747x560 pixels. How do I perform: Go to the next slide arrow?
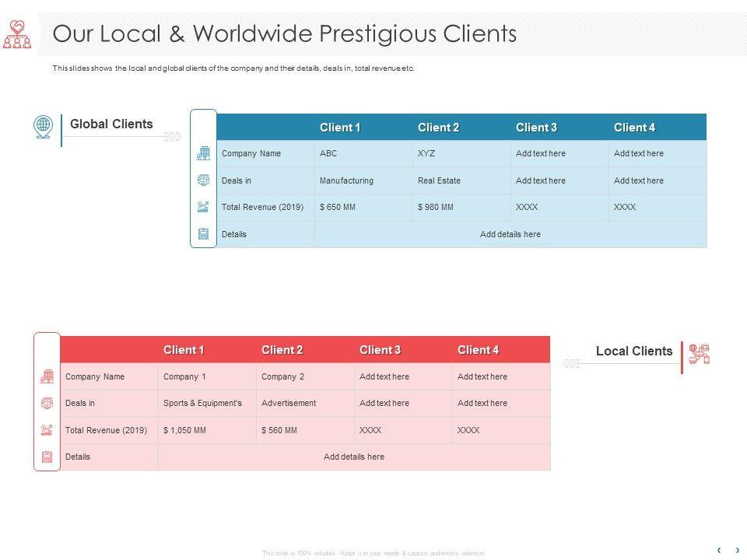[x=737, y=550]
